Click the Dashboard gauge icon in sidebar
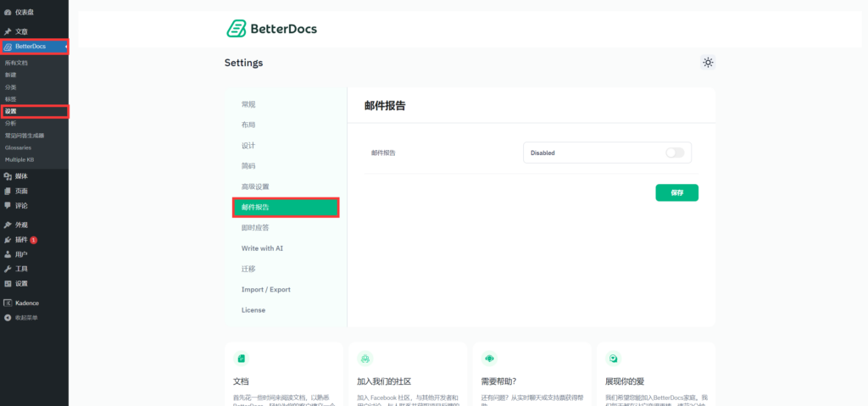The width and height of the screenshot is (868, 406). point(8,12)
